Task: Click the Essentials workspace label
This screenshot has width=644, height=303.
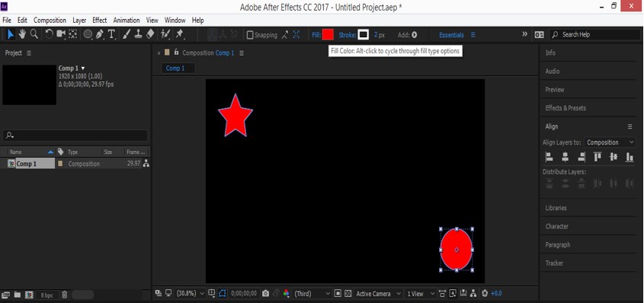Action: tap(451, 35)
